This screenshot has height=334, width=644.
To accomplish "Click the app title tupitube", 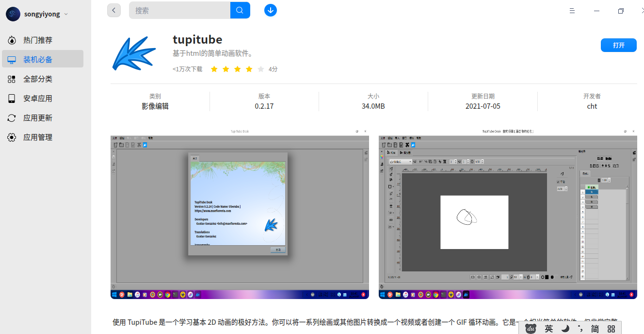I will click(197, 40).
